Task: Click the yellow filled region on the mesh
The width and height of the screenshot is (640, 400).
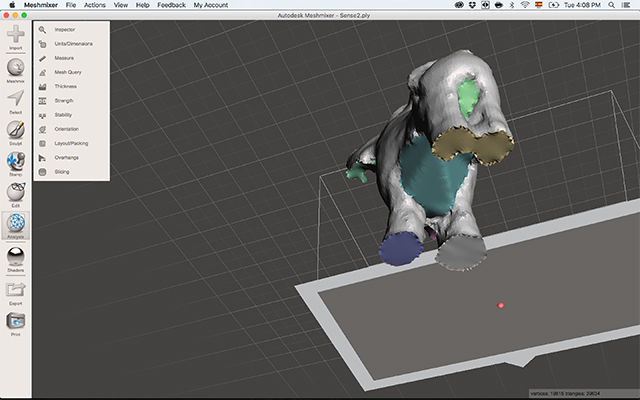Action: (x=472, y=144)
